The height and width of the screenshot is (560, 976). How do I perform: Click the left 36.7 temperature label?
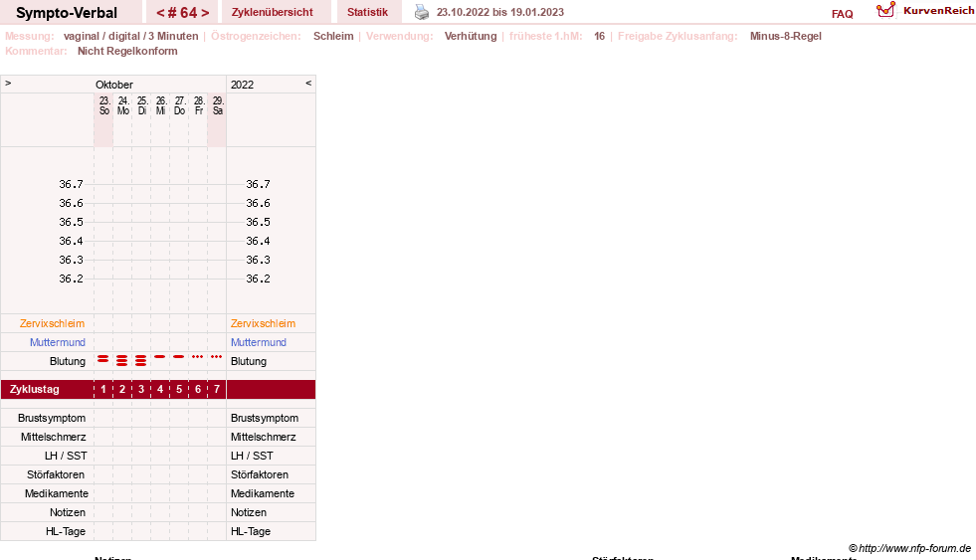coord(71,184)
